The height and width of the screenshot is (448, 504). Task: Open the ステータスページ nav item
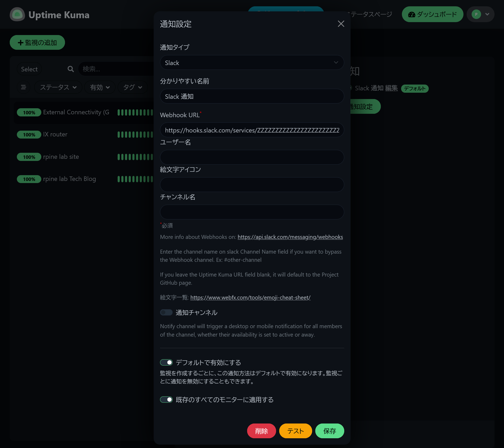click(371, 14)
